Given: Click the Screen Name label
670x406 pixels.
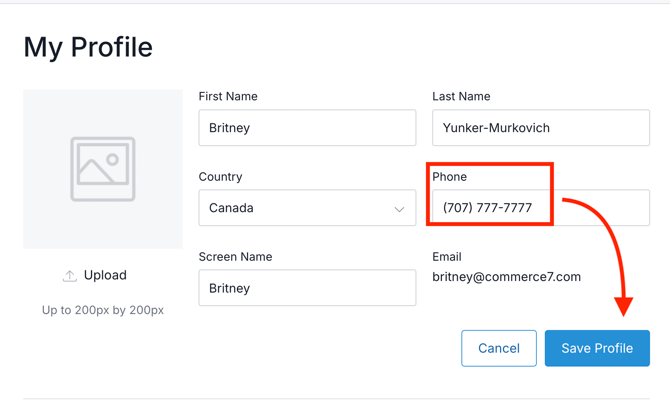Looking at the screenshot, I should click(x=236, y=256).
